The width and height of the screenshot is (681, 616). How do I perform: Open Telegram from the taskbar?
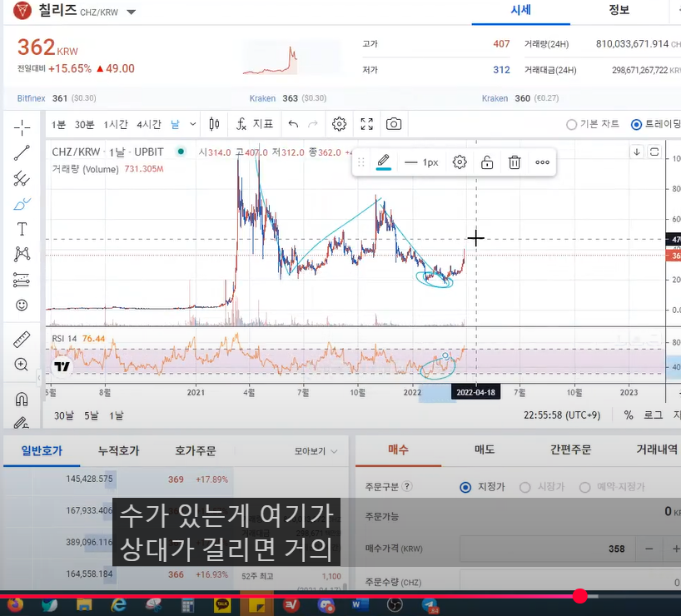(430, 604)
